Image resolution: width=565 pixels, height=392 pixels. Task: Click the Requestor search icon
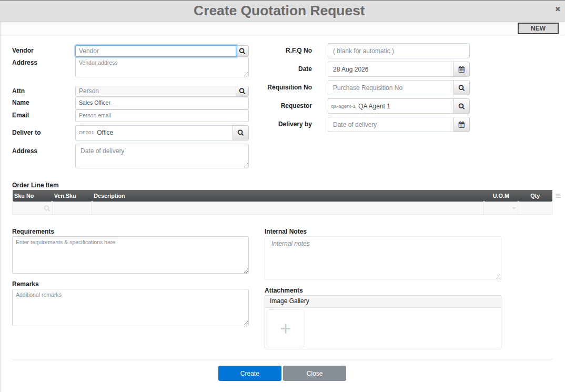click(461, 106)
